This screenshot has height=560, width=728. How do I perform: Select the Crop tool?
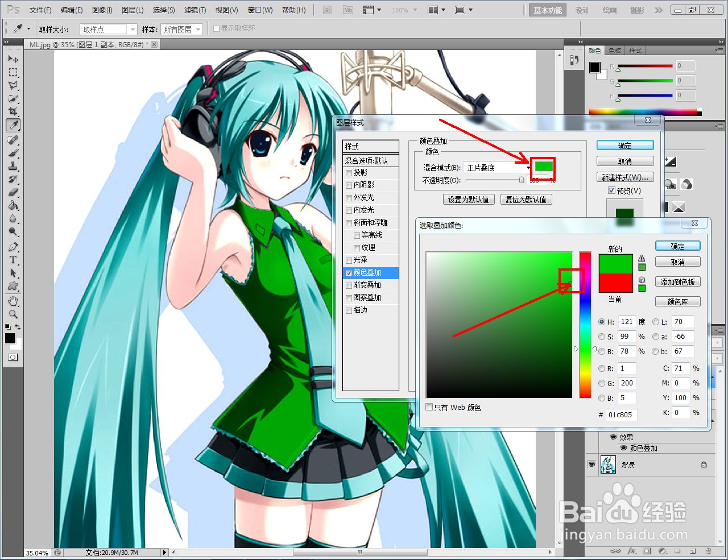(x=13, y=111)
